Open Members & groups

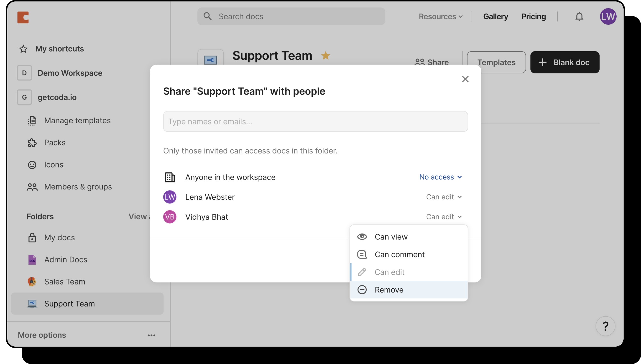pos(78,187)
